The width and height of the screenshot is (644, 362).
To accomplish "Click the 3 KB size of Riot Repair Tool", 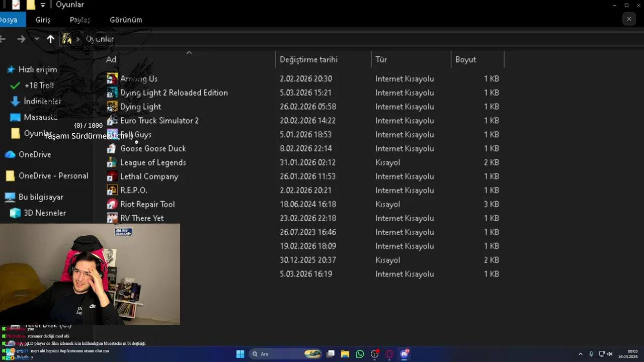I will tap(492, 205).
